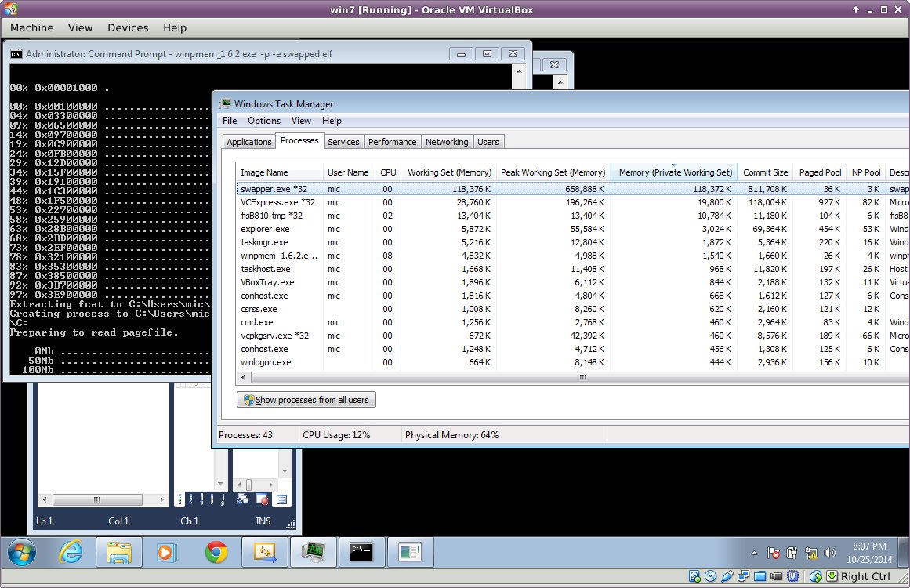This screenshot has width=910, height=588.
Task: Sort by Commit Size column header
Action: pyautogui.click(x=766, y=172)
